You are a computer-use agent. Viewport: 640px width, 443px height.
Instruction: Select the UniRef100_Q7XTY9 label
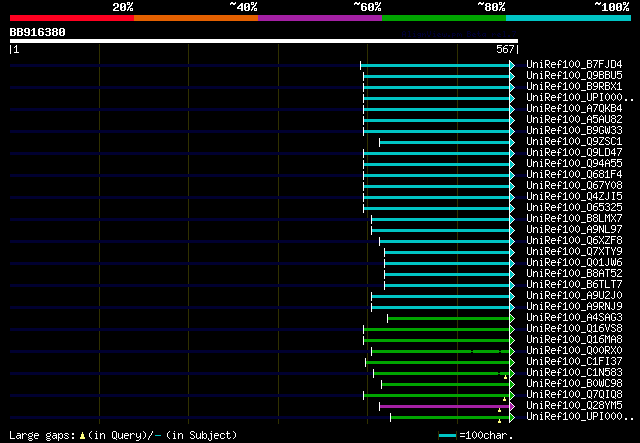(574, 252)
